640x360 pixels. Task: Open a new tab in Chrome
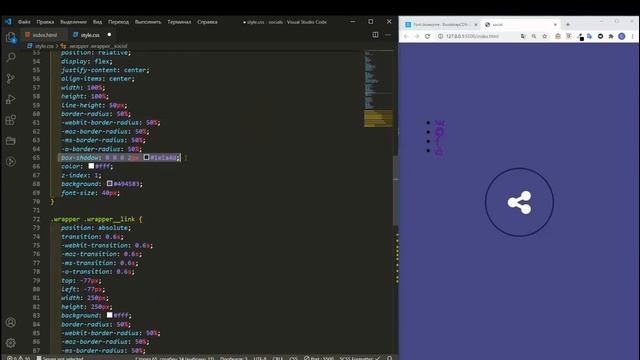[568, 24]
